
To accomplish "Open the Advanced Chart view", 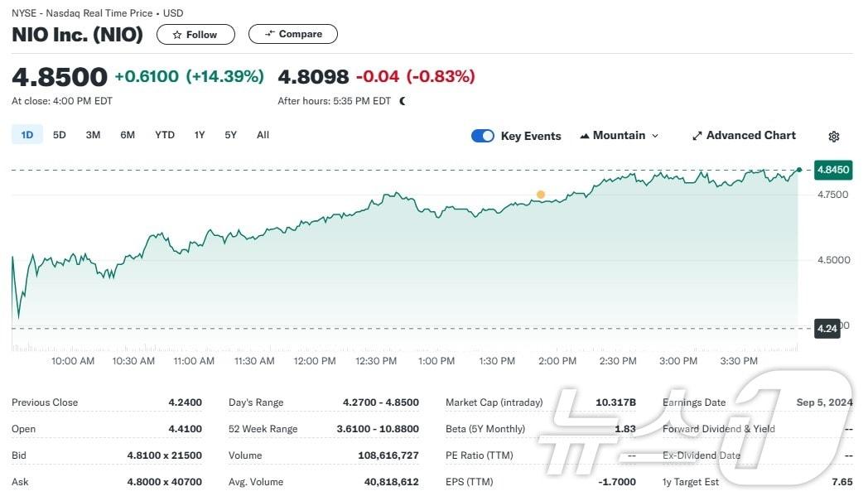I will 744,136.
